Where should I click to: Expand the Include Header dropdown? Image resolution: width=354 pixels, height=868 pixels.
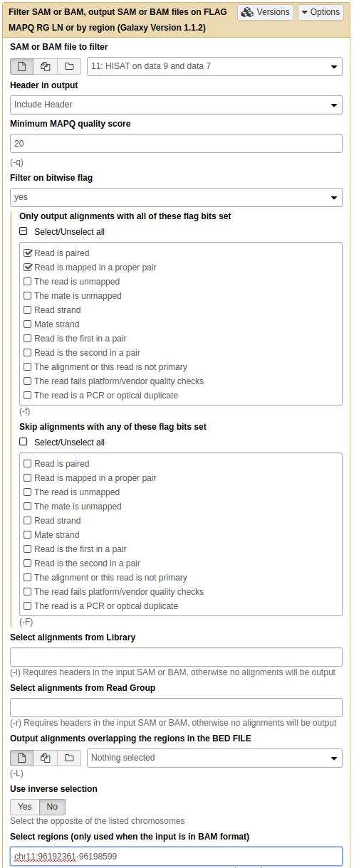pos(177,105)
